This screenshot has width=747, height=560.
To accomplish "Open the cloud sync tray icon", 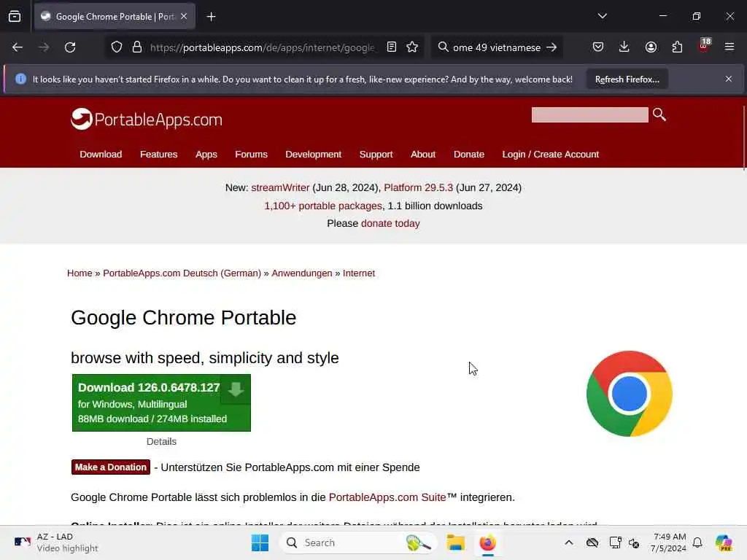I will click(592, 542).
